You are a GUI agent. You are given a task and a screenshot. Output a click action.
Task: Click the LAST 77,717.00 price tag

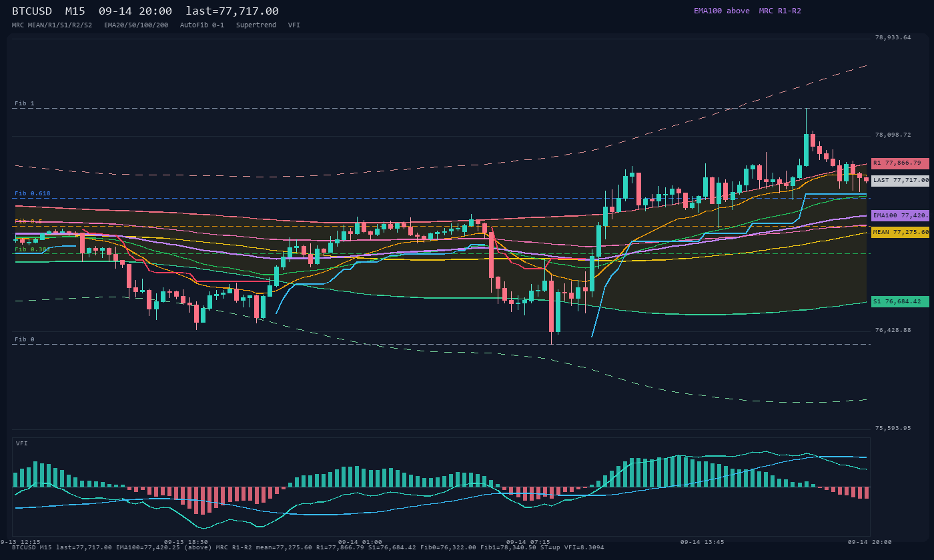(x=900, y=180)
